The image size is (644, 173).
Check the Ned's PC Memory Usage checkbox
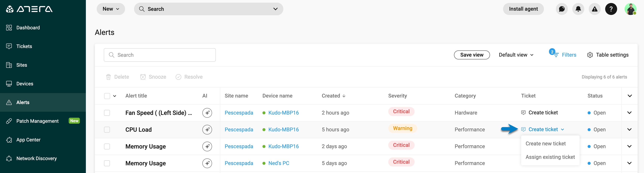[x=107, y=163]
